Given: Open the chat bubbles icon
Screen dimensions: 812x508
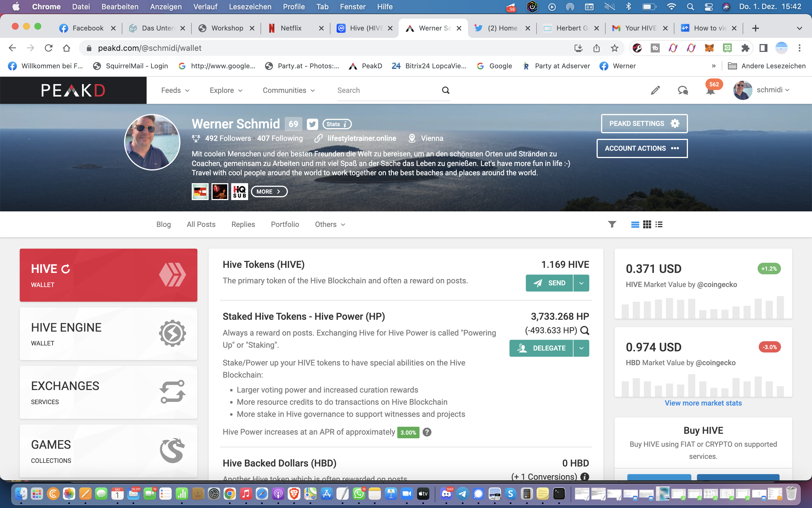Looking at the screenshot, I should tap(683, 90).
